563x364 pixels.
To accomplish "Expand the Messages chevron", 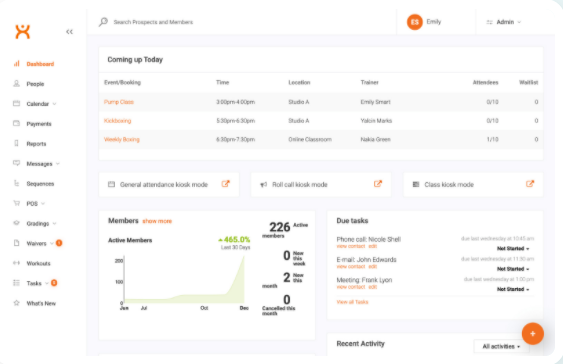I will coord(58,164).
